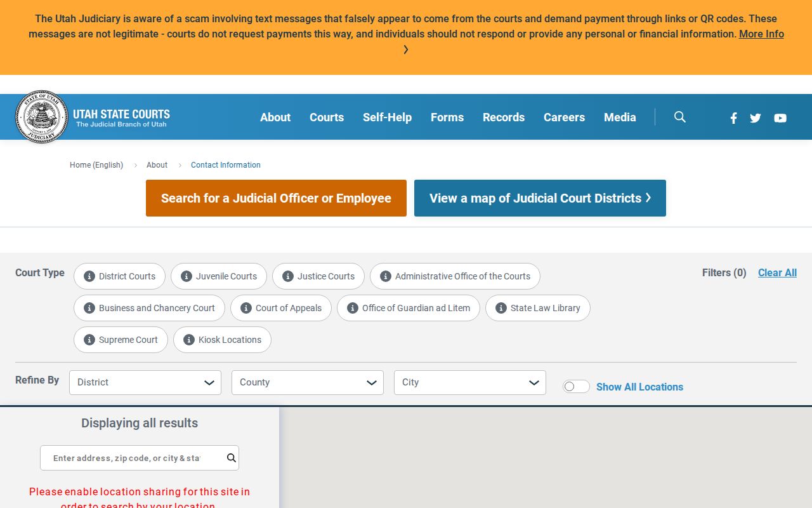Image resolution: width=812 pixels, height=508 pixels.
Task: Expand the County dropdown
Action: click(308, 382)
